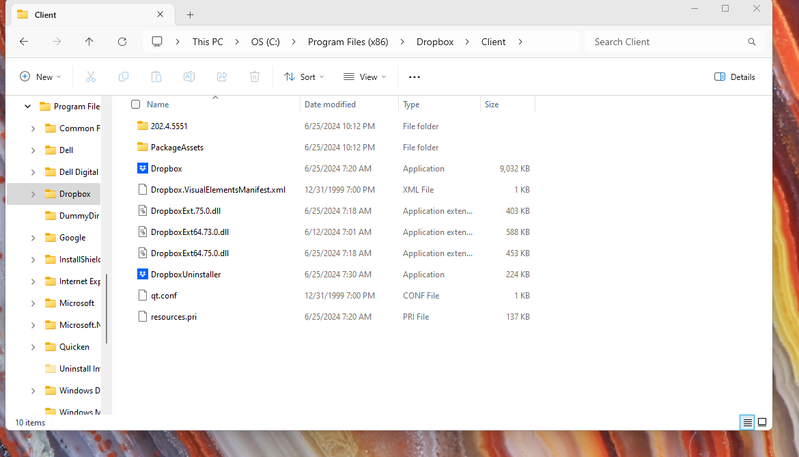Click the New button in toolbar
The height and width of the screenshot is (457, 799).
(40, 77)
